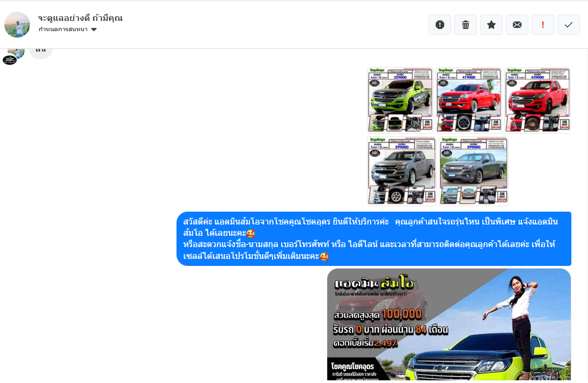Click the blue admin greeting message bubble
The height and width of the screenshot is (383, 588).
click(374, 239)
